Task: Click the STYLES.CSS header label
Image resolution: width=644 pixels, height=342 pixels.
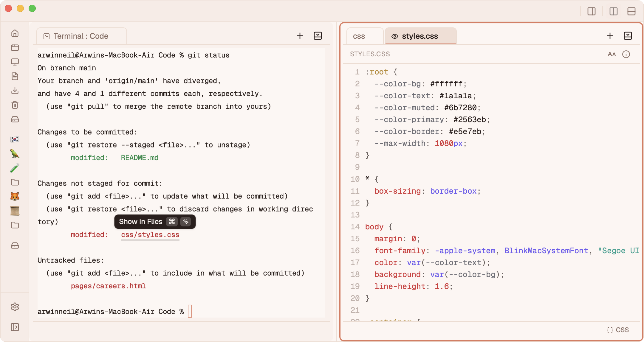Action: pos(370,54)
